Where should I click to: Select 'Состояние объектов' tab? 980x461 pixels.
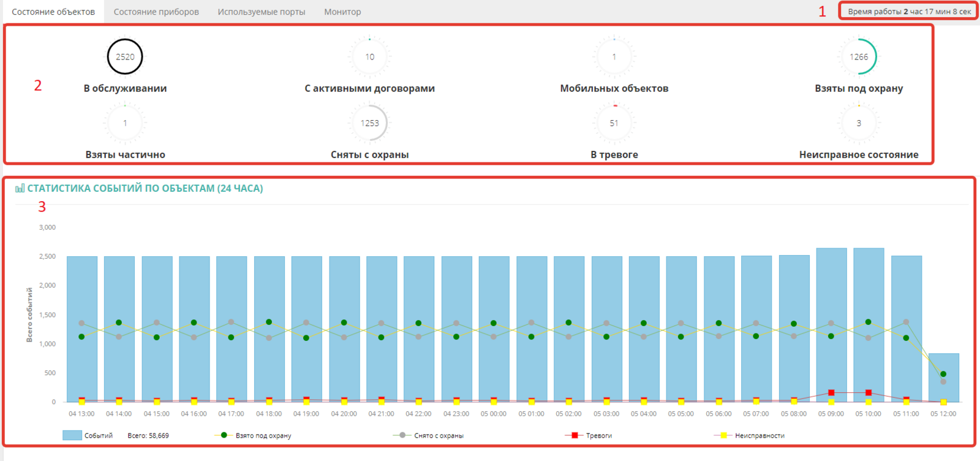pyautogui.click(x=53, y=12)
